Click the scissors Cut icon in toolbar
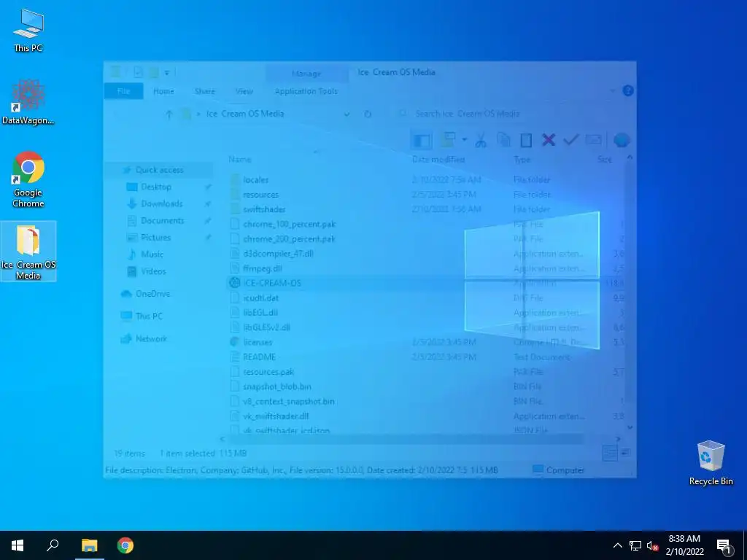Viewport: 747px width, 560px height. (x=481, y=141)
